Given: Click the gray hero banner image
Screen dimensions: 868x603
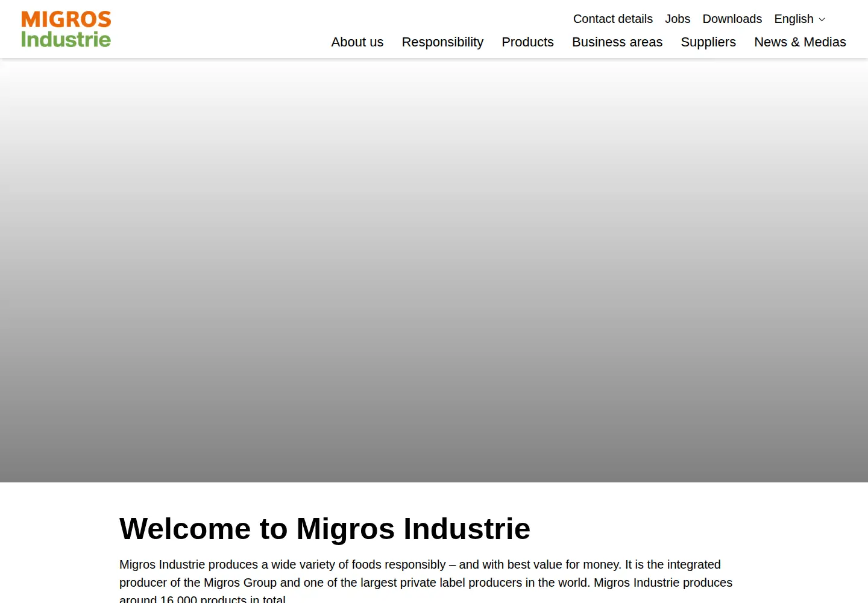Looking at the screenshot, I should [434, 270].
